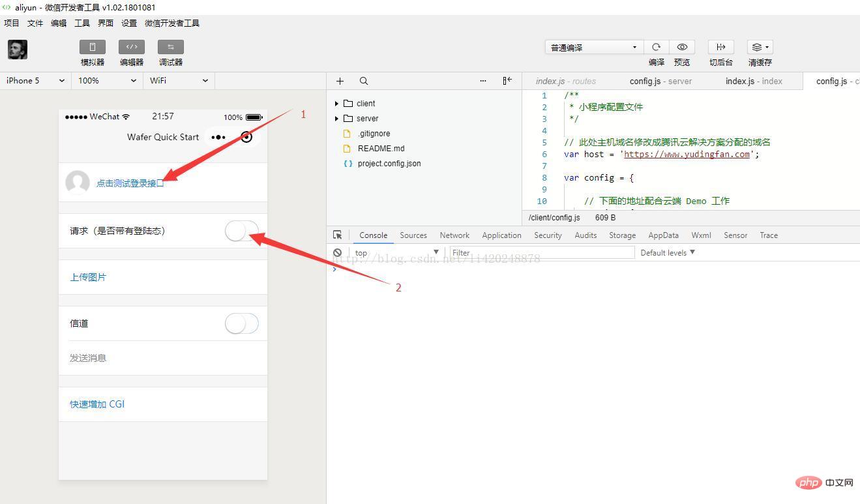Select the Sources devtools tab
This screenshot has width=860, height=504.
point(413,235)
